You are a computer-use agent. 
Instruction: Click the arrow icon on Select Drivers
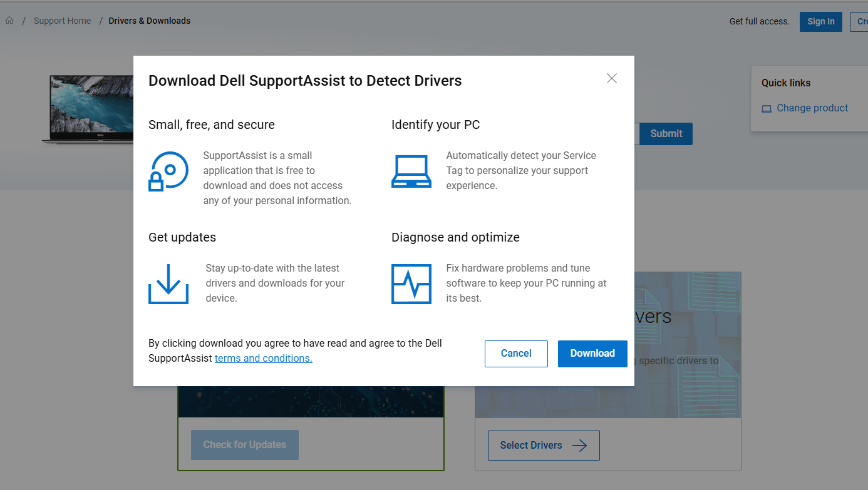580,446
